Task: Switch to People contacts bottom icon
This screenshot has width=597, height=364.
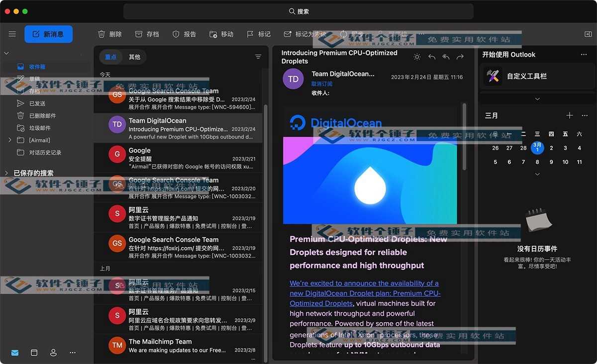Action: [53, 353]
